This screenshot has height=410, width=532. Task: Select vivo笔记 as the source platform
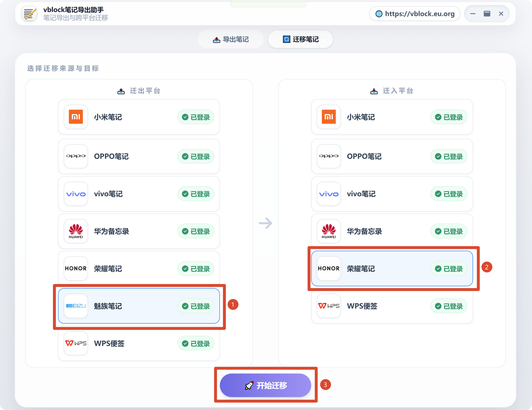(139, 194)
